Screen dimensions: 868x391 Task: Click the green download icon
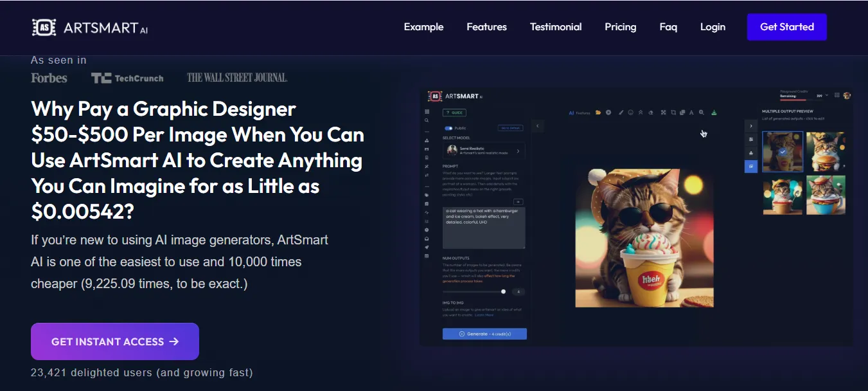pos(714,113)
